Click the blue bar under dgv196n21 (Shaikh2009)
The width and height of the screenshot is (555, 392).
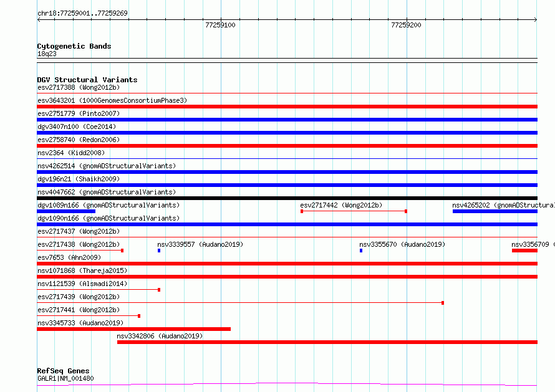[x=287, y=185]
